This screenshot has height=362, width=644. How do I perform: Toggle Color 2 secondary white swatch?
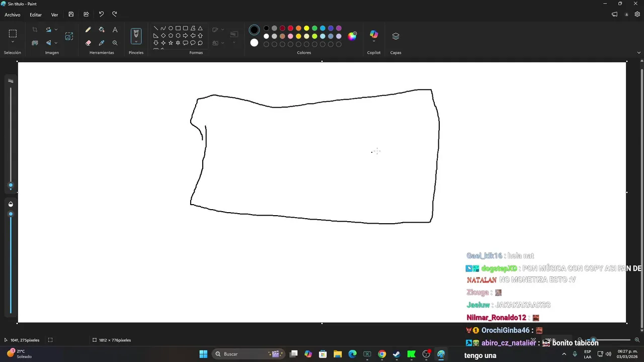254,43
